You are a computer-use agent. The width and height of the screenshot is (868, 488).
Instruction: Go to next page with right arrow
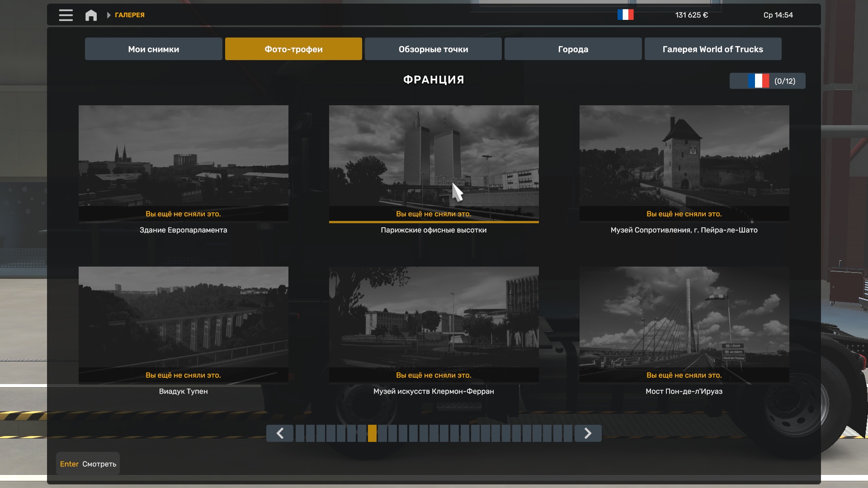pos(588,433)
